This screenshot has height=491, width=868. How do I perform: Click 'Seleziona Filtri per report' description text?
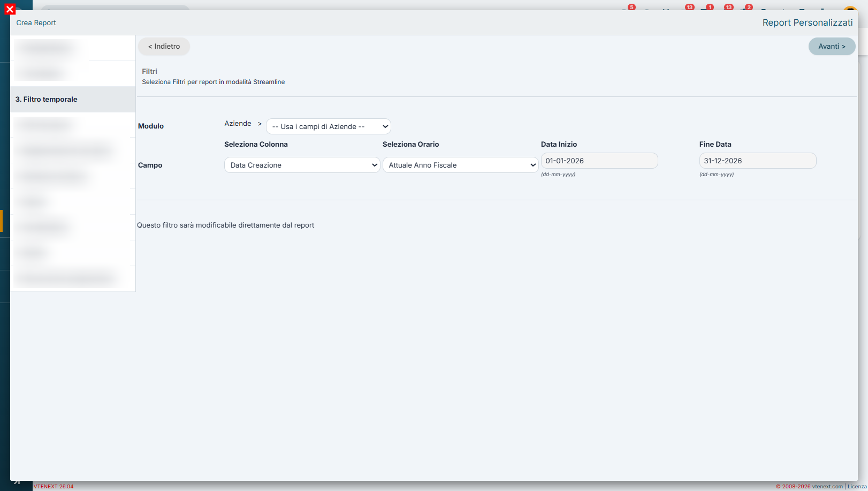coord(214,82)
